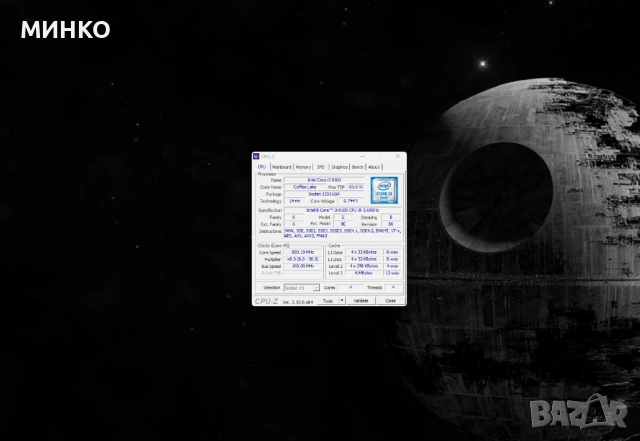
Task: Open the Mainboard tab
Action: click(282, 167)
